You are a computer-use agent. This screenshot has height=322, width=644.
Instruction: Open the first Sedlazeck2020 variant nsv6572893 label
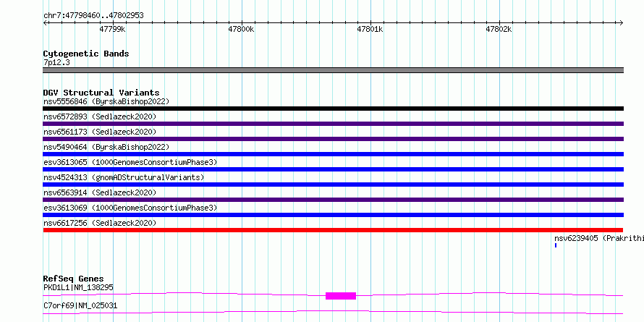(100, 116)
